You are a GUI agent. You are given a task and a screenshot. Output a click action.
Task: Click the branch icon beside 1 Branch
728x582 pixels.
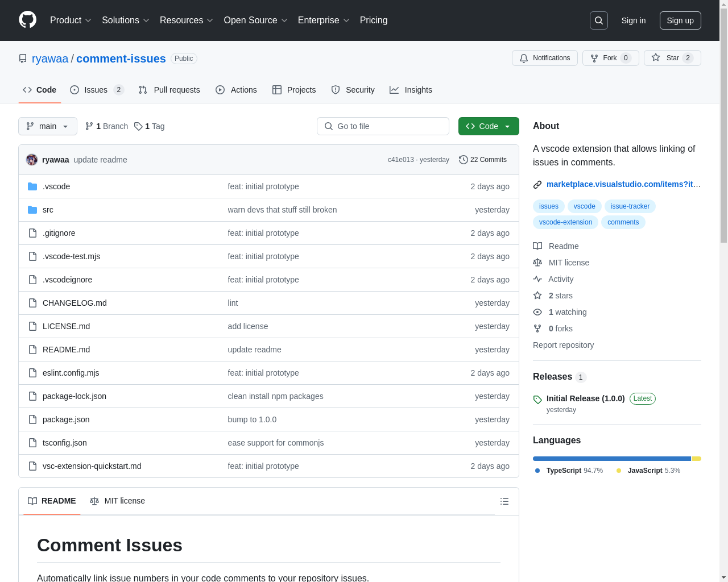click(89, 126)
